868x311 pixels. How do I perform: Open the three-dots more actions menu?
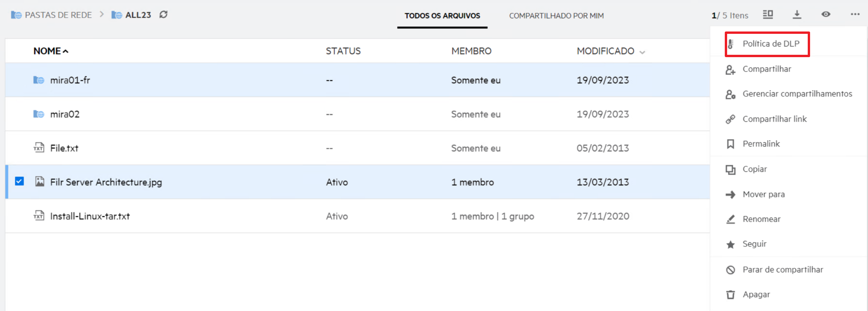(855, 15)
